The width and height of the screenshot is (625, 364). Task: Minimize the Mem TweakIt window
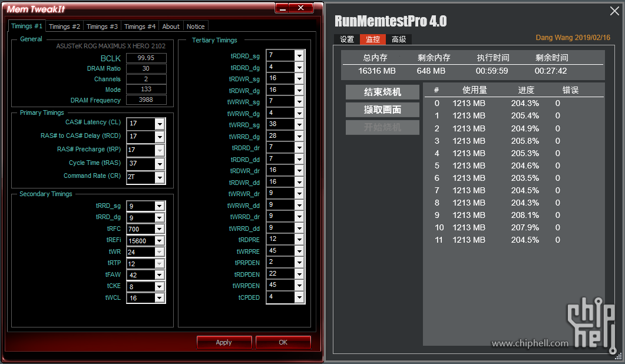283,8
